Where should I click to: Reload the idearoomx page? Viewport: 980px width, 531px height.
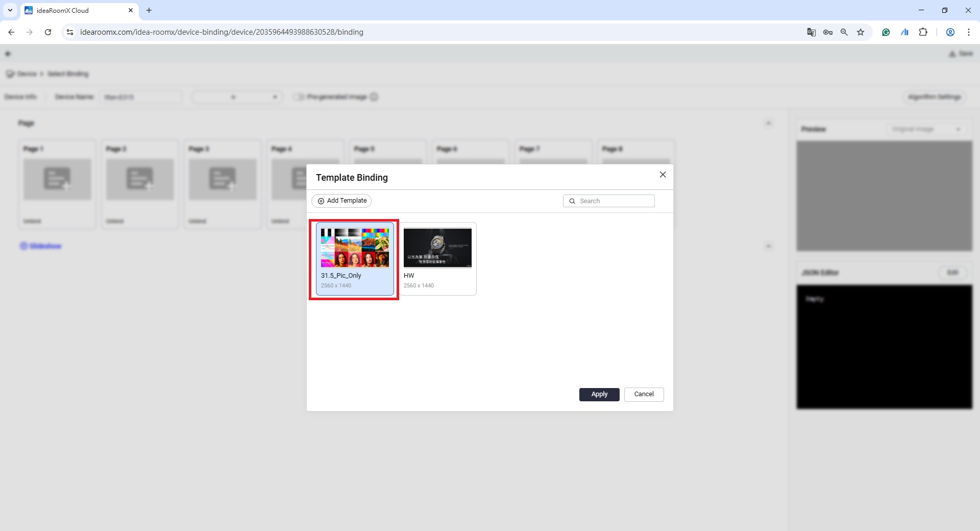tap(48, 32)
